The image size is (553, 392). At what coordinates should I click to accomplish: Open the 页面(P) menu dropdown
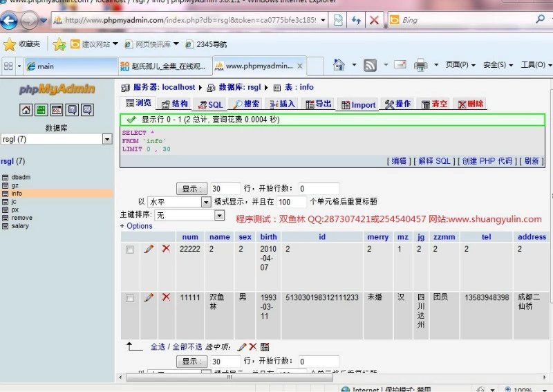pyautogui.click(x=460, y=65)
